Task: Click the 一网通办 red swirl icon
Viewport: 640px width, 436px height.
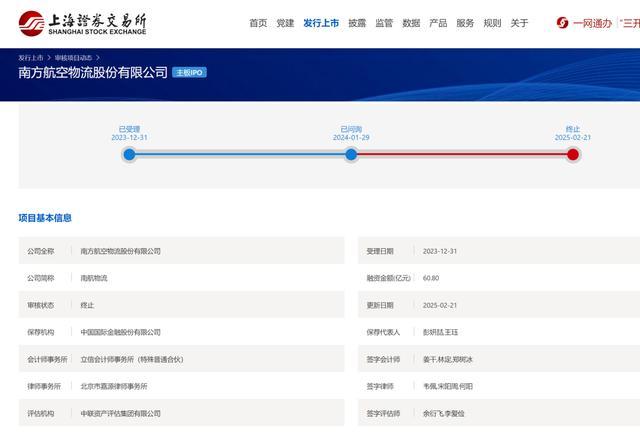Action: (562, 23)
